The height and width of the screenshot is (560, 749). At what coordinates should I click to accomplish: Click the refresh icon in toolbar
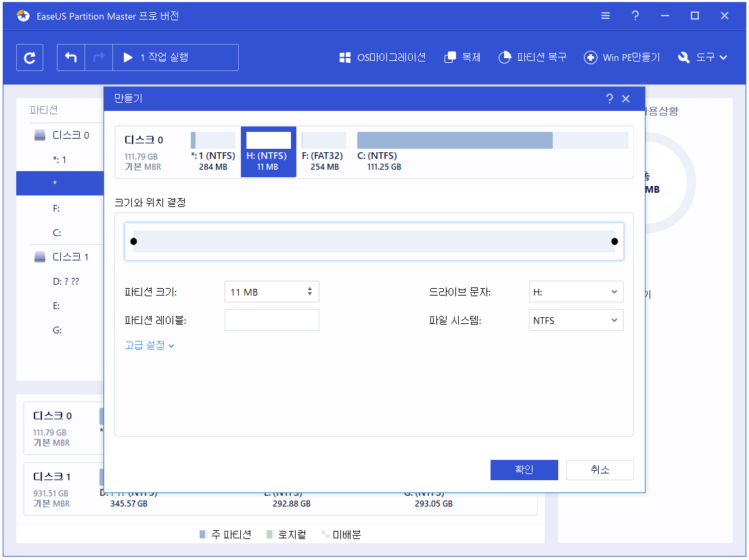(30, 57)
